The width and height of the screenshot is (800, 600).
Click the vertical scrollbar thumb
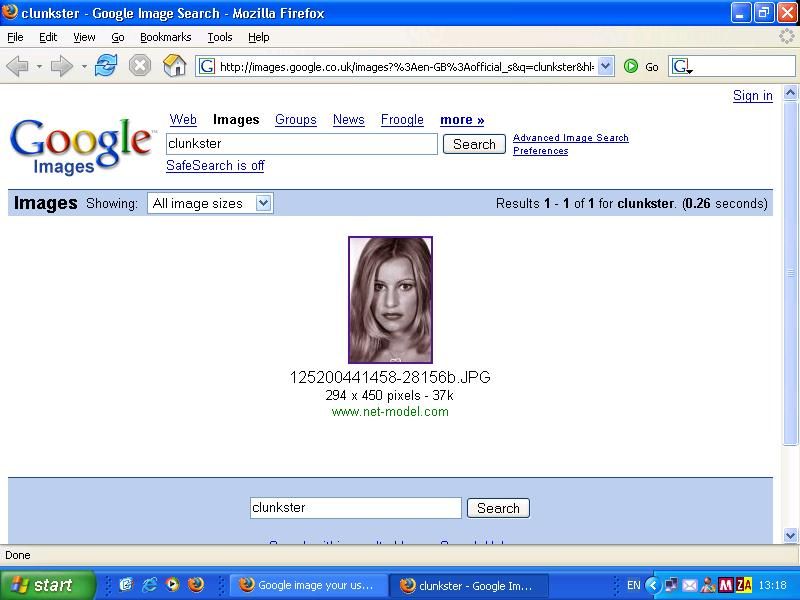point(790,273)
